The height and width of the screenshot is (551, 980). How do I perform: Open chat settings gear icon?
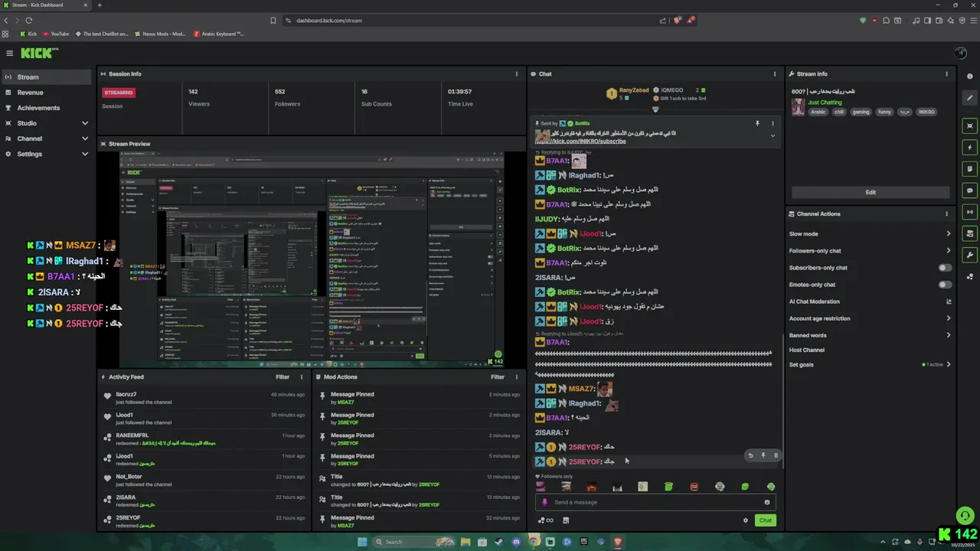(x=746, y=520)
